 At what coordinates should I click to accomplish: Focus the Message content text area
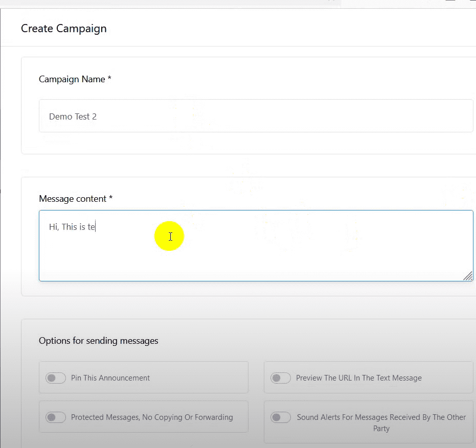tap(256, 250)
